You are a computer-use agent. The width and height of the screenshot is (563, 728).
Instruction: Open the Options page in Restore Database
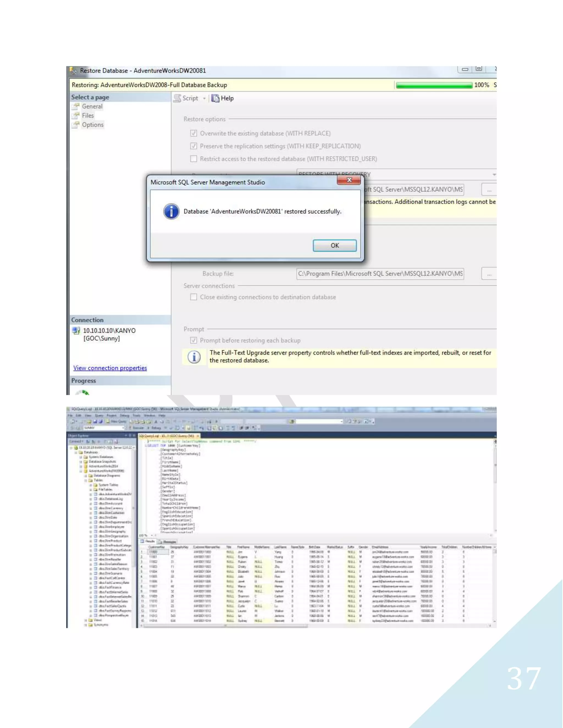click(93, 125)
